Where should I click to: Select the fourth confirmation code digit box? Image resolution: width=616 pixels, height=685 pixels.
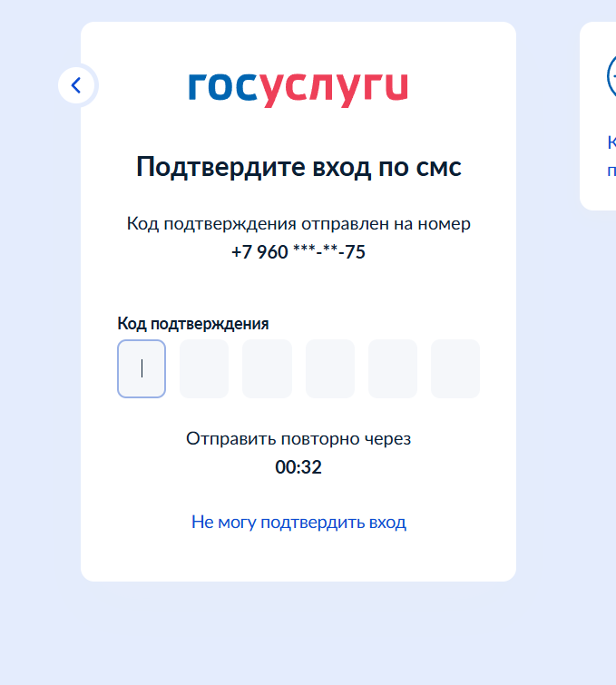(x=330, y=368)
